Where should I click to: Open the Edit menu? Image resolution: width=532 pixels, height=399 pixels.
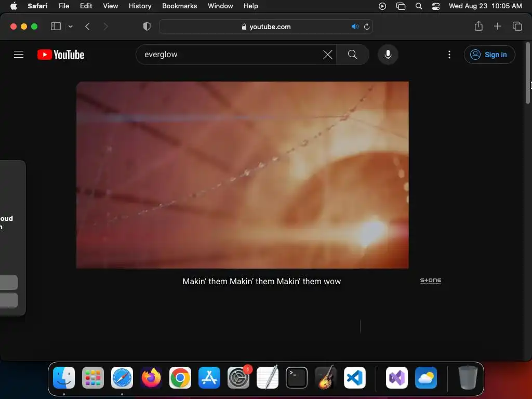click(86, 6)
